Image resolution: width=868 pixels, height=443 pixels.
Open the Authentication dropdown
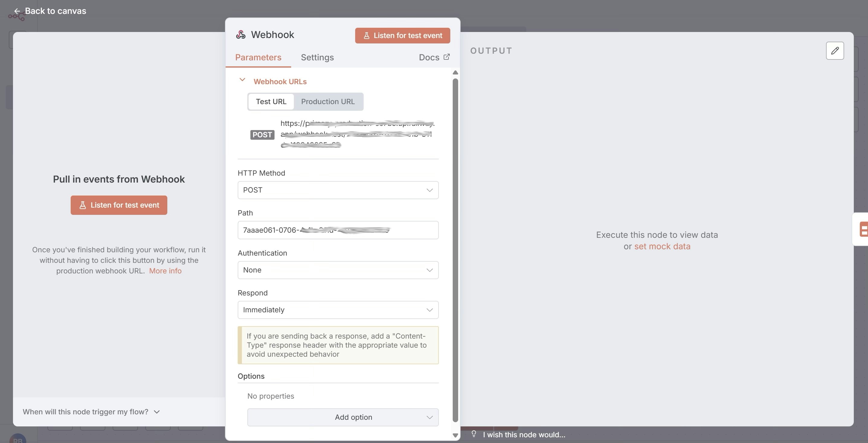(338, 270)
